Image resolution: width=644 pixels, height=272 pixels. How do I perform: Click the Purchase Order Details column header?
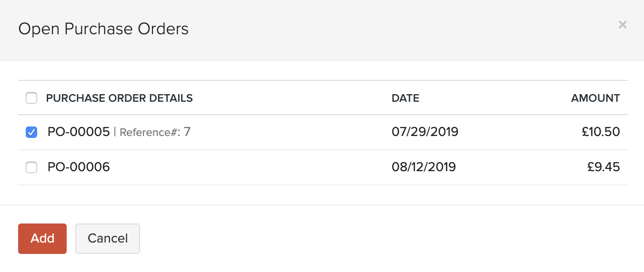(119, 98)
